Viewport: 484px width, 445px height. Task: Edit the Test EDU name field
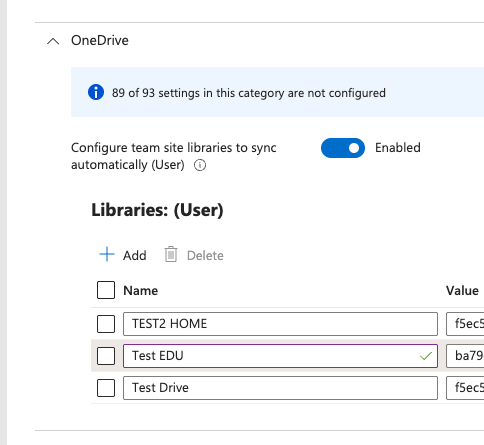coord(280,356)
